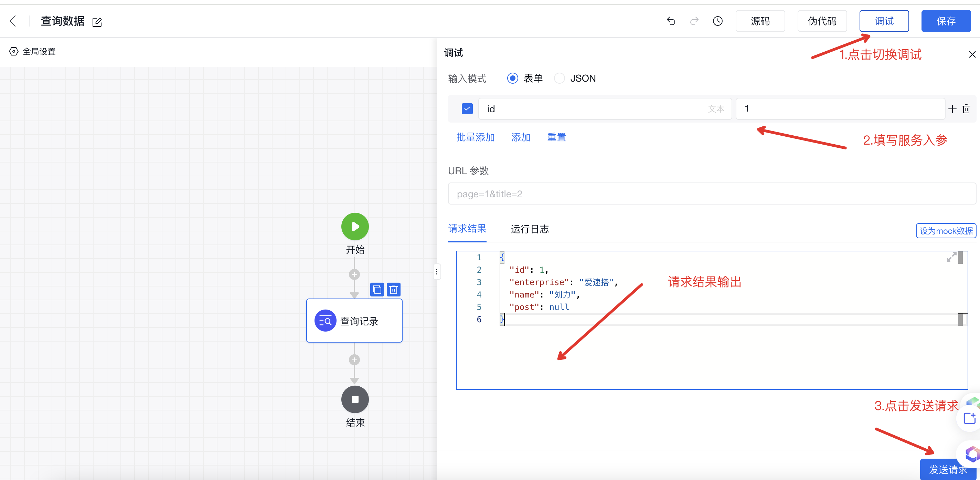Click the 结束 end node
Screen dimensions: 980x480
tap(354, 399)
